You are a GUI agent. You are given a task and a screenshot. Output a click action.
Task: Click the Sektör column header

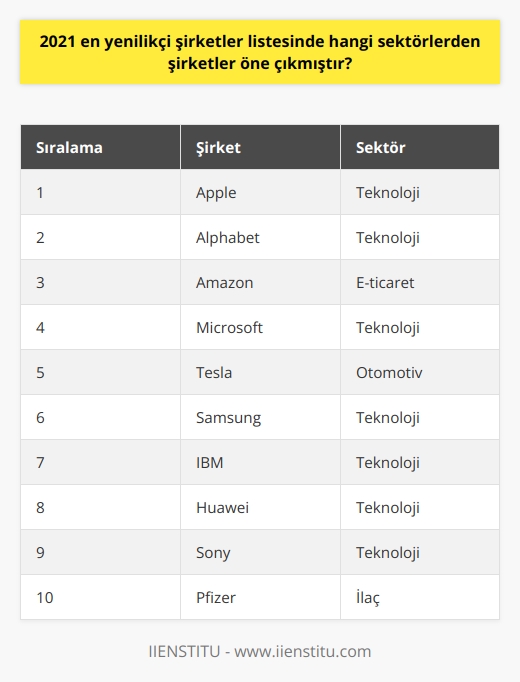[420, 147]
